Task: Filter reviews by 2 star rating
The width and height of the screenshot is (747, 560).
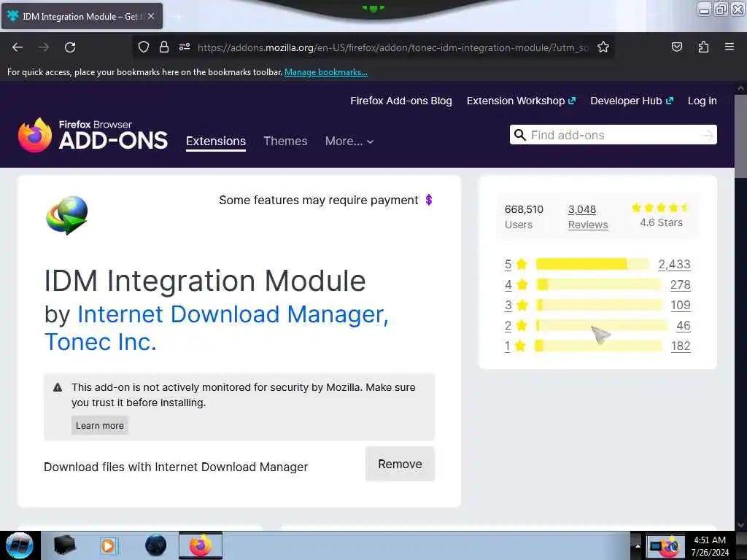Action: pos(516,325)
